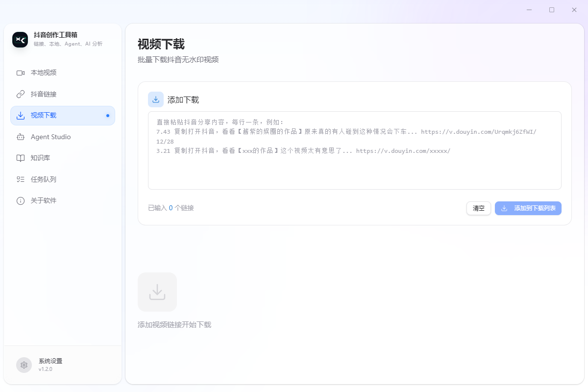This screenshot has width=588, height=392.
Task: Click the 添加视频链接开始下载 hint text
Action: [x=174, y=325]
